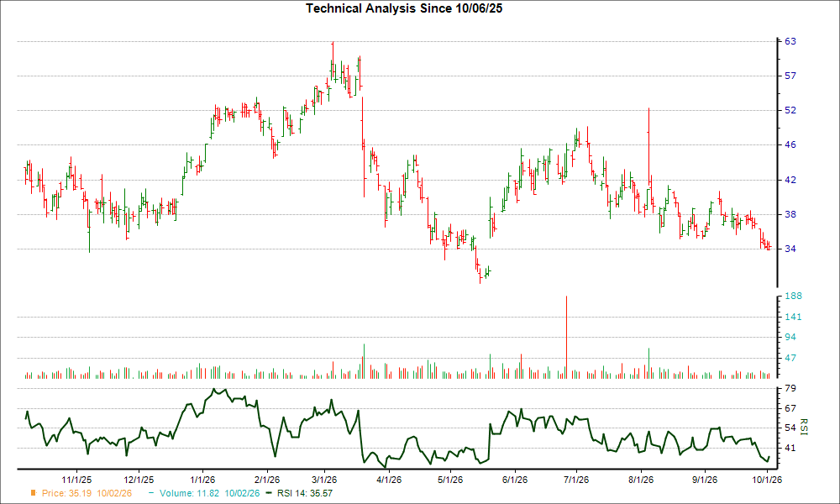Screen dimensions: 840x504
Task: Click the price axis label 52
Action: (x=790, y=110)
